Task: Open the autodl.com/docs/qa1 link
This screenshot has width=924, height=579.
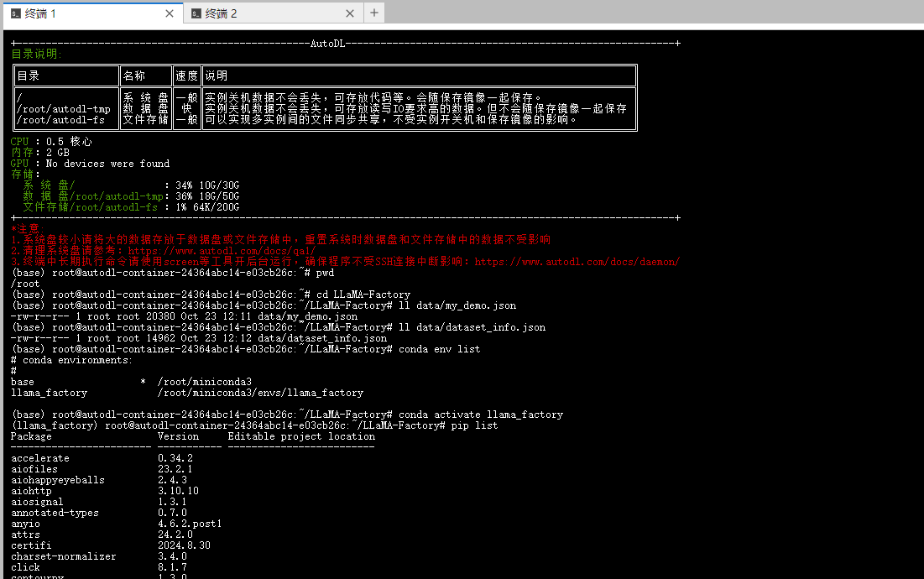Action: tap(222, 250)
